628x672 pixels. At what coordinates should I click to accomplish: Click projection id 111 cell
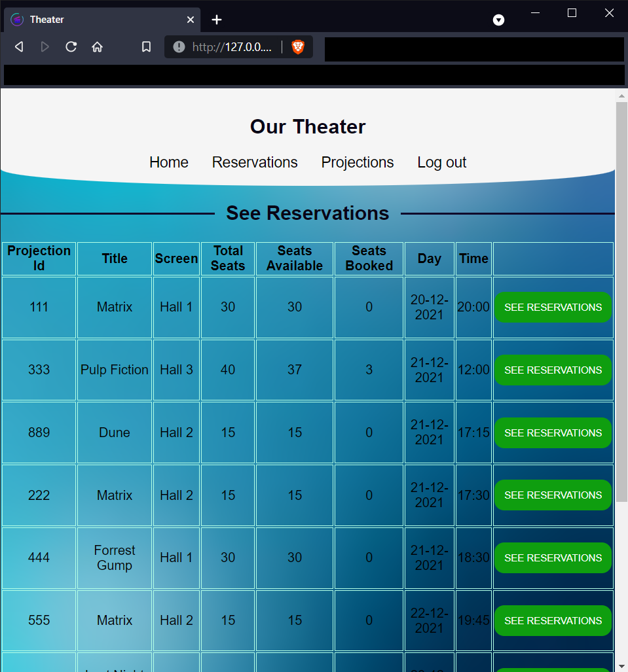pyautogui.click(x=39, y=308)
